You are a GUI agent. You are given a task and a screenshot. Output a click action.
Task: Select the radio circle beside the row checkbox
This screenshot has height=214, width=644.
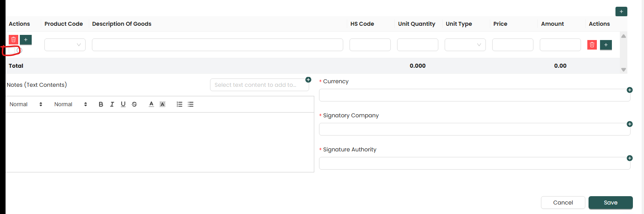click(x=19, y=50)
